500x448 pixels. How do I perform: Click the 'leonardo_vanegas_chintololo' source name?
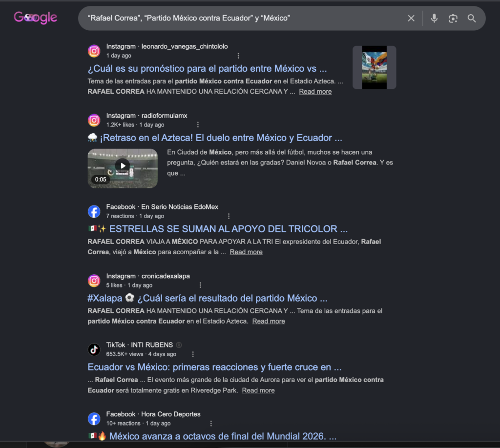pyautogui.click(x=184, y=46)
